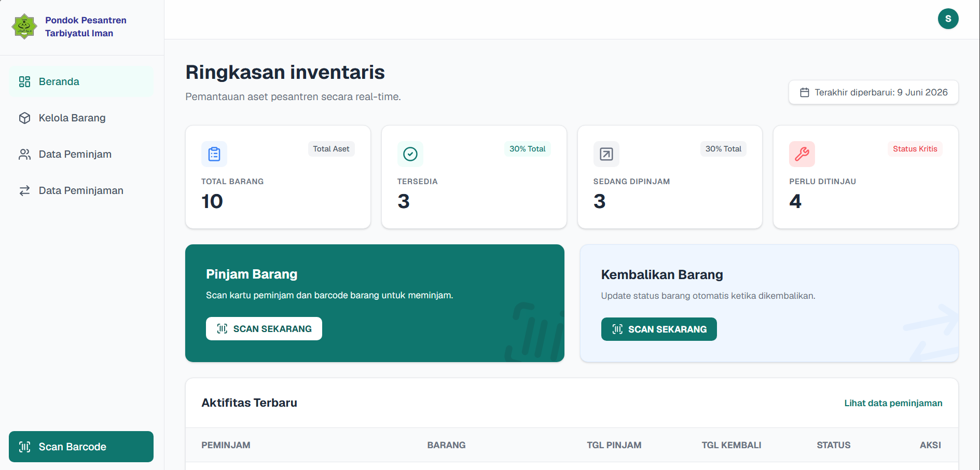Viewport: 980px width, 470px height.
Task: Click the box icon next to Kelola Barang
Action: (x=24, y=118)
